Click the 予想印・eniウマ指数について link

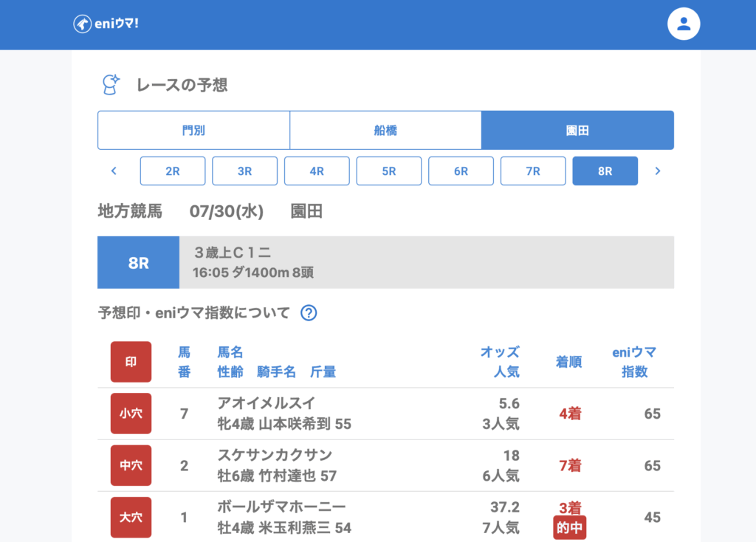pyautogui.click(x=194, y=313)
